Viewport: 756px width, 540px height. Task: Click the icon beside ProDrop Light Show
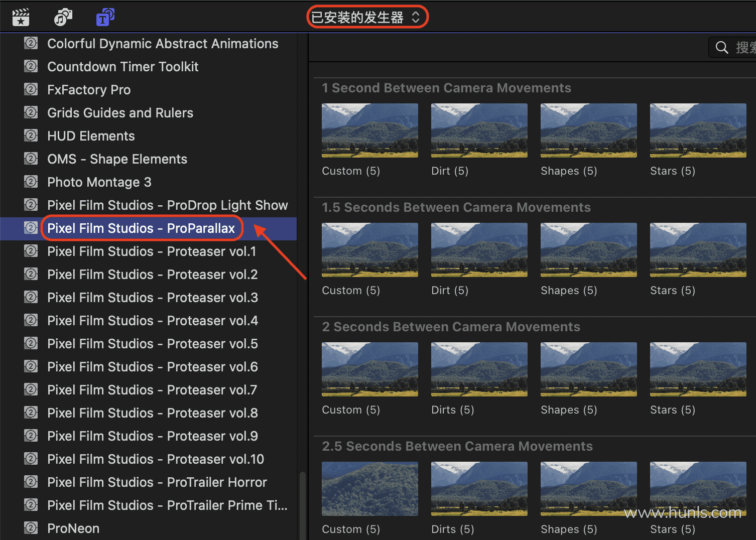31,205
